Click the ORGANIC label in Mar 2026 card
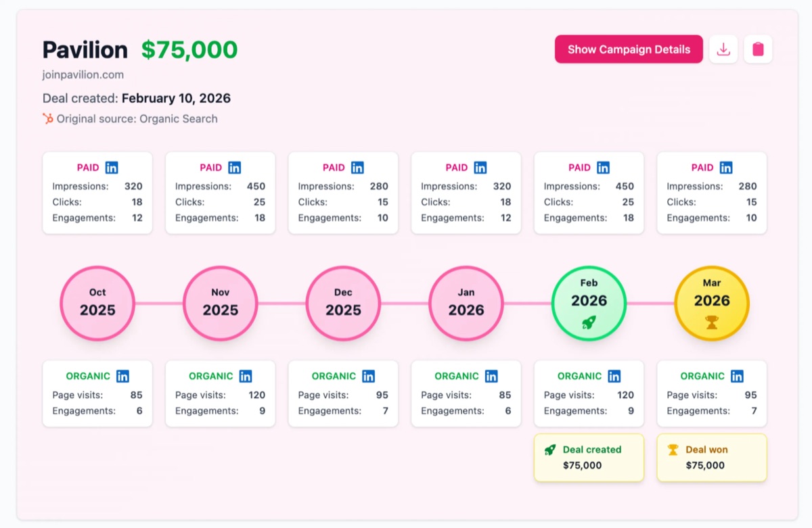 pyautogui.click(x=702, y=376)
